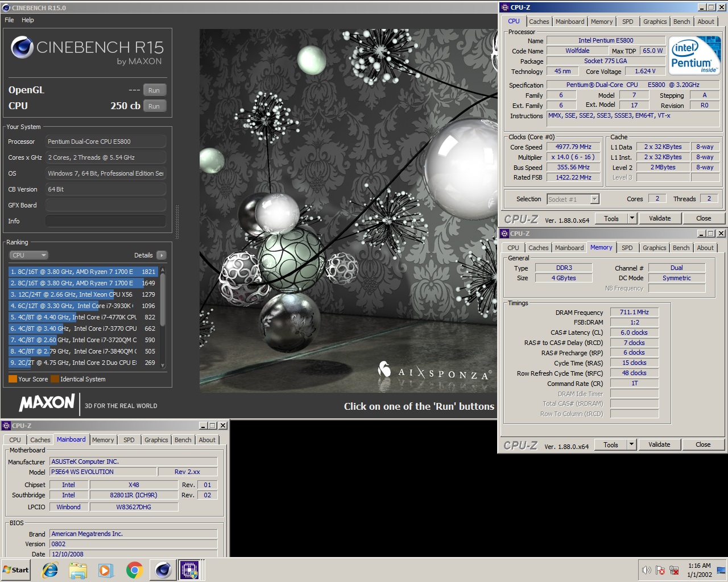Open Internet Explorer from the taskbar

point(50,569)
